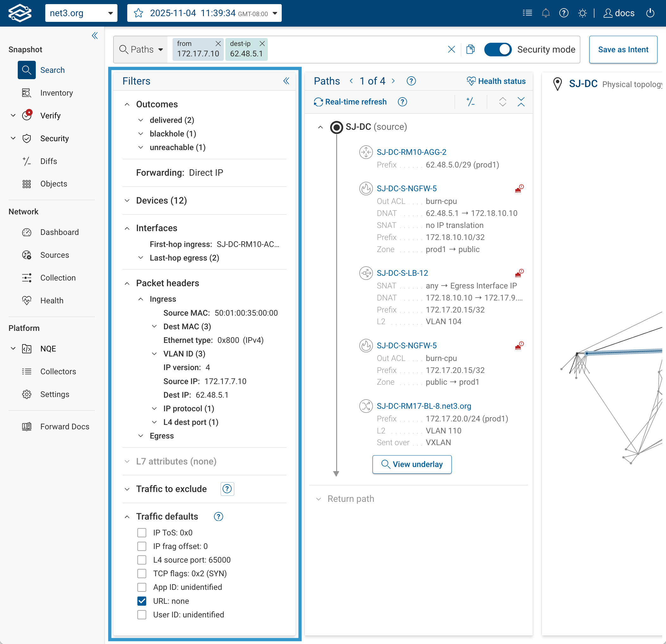Expand the Devices (12) filter section
The width and height of the screenshot is (666, 644).
(161, 200)
